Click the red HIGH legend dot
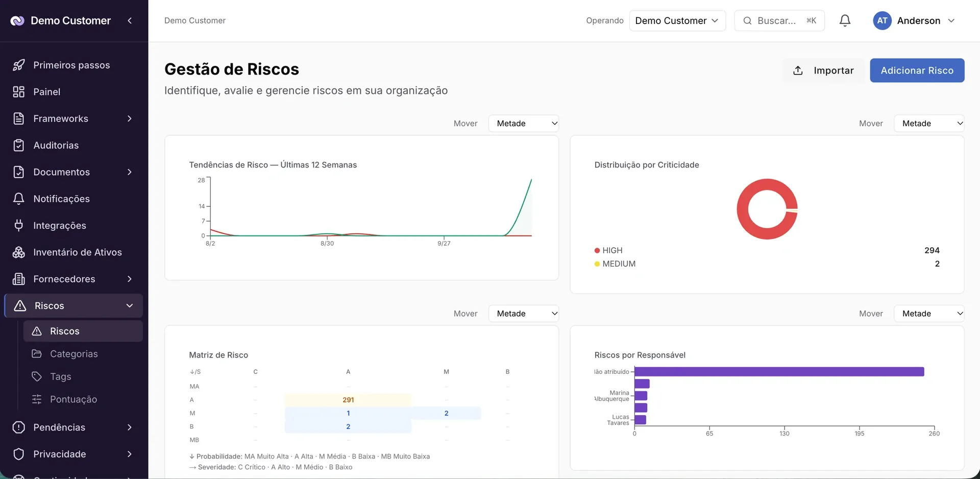The image size is (980, 479). click(597, 250)
